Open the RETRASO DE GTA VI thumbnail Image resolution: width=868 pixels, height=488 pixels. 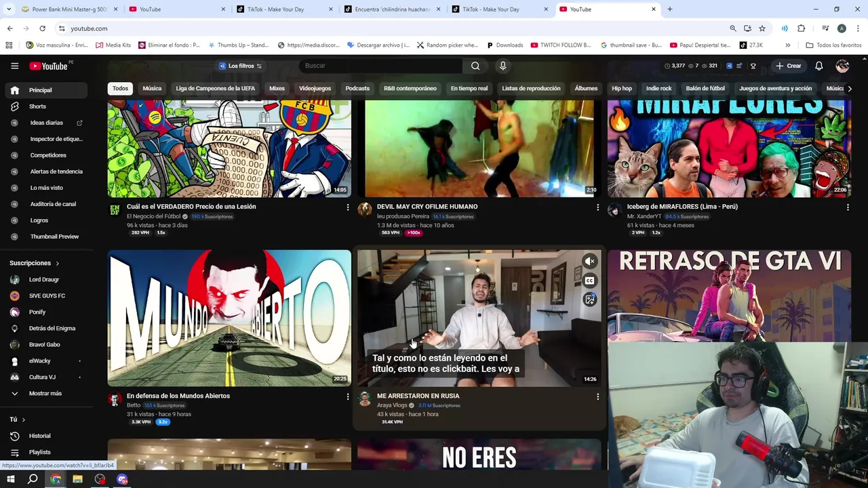coord(729,296)
